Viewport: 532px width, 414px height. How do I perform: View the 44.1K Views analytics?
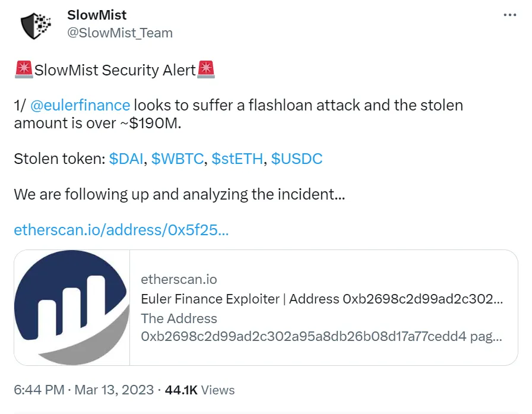click(199, 390)
